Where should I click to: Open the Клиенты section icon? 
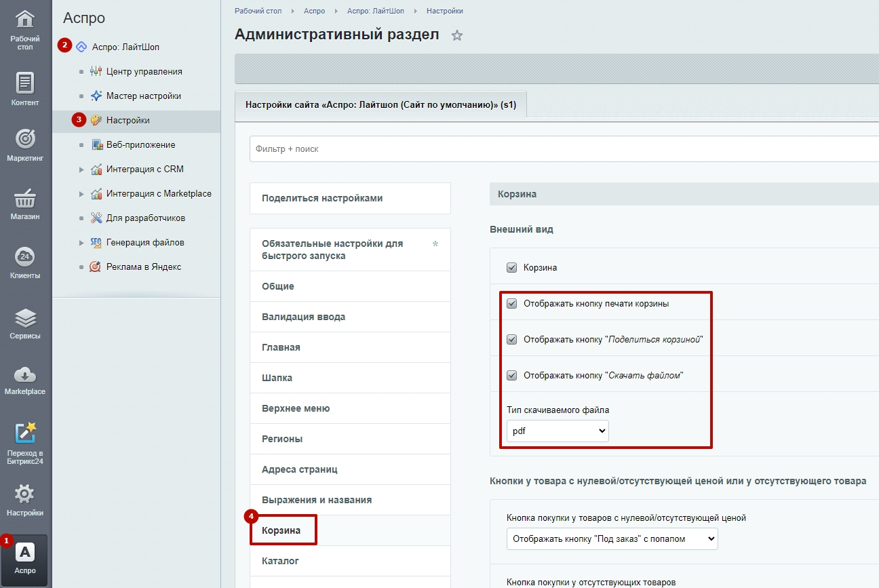tap(25, 256)
